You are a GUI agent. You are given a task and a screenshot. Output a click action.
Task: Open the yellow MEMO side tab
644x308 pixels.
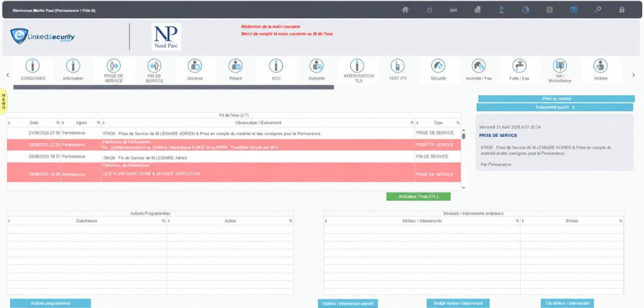coord(3,101)
